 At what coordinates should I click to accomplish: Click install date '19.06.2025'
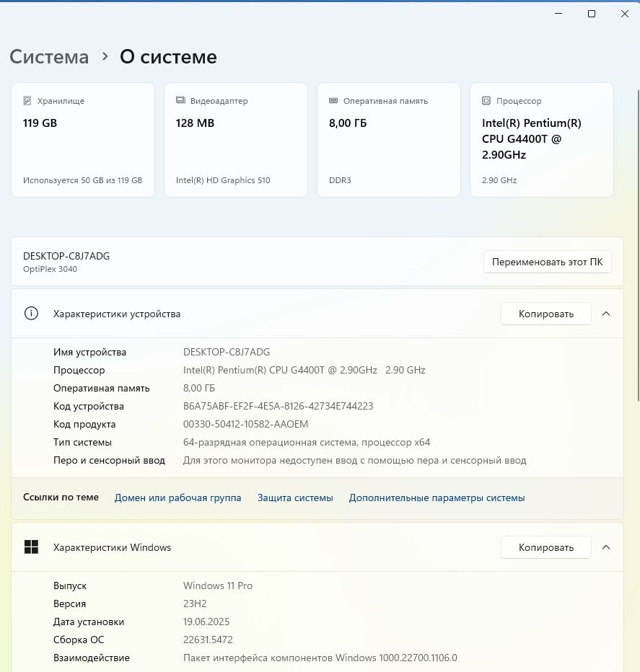(206, 622)
